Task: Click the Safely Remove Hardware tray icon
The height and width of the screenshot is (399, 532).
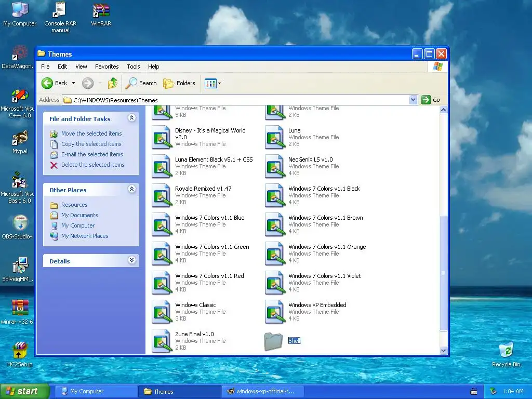Action: click(x=494, y=391)
